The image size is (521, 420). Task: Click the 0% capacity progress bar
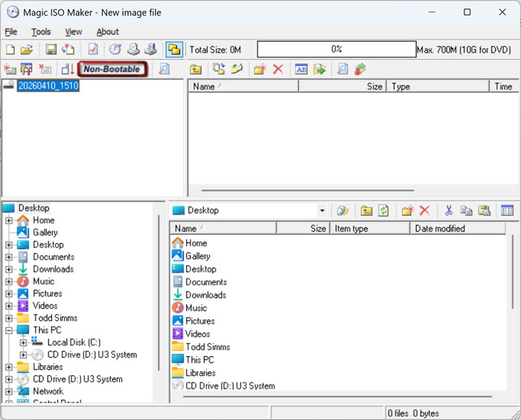[x=336, y=49]
